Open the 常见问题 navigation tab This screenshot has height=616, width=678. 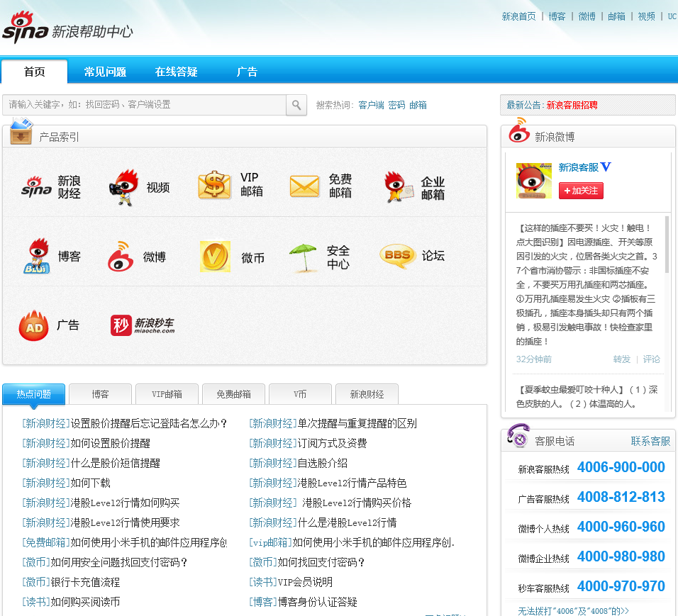click(x=105, y=72)
